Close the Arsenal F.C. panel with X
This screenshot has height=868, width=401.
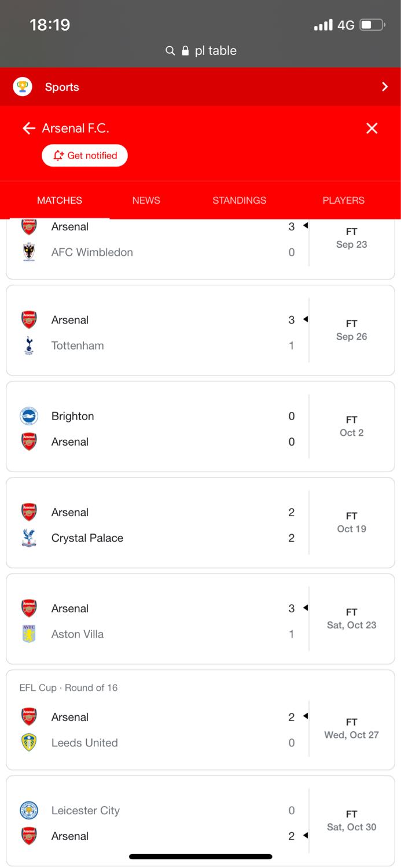pyautogui.click(x=372, y=128)
